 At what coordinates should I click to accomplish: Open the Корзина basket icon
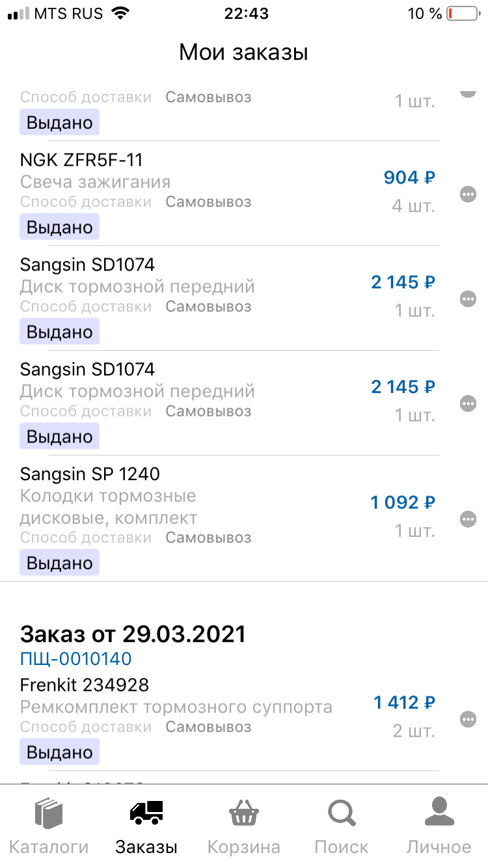tap(244, 813)
